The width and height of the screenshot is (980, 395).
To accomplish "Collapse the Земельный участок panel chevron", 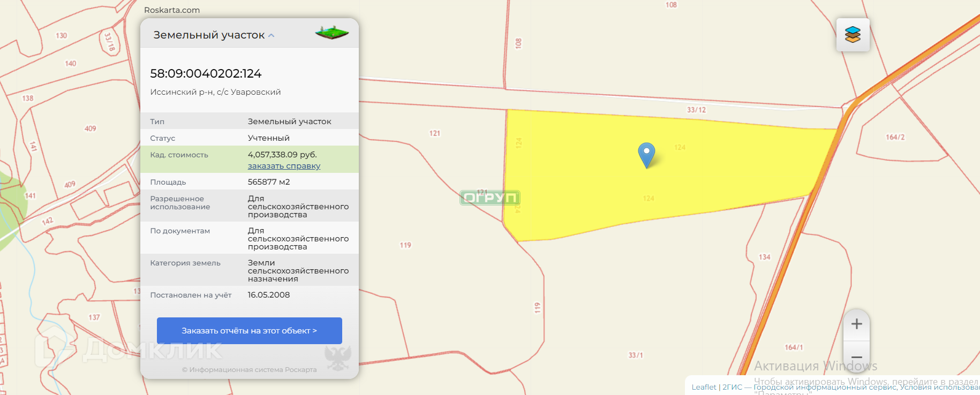I will [x=272, y=35].
